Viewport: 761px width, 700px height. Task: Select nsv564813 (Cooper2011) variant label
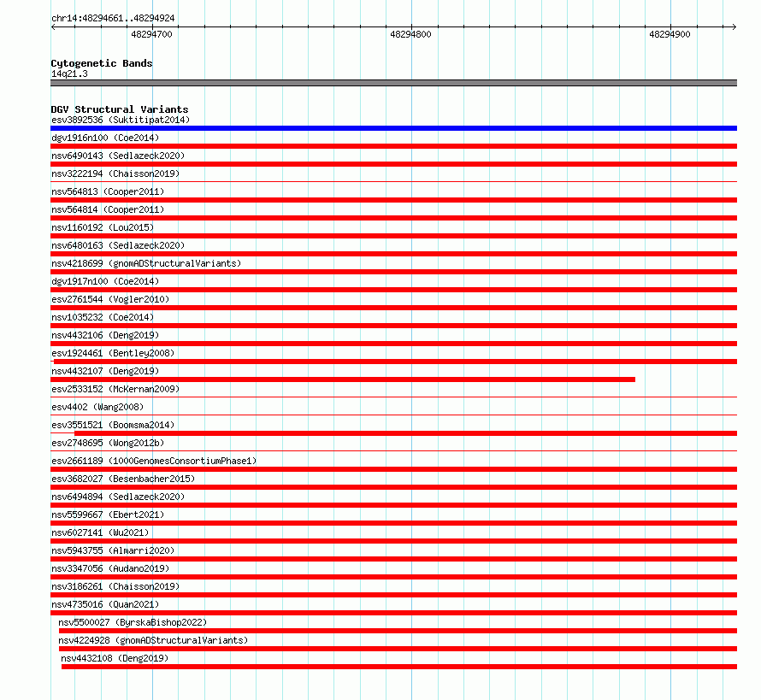(108, 191)
